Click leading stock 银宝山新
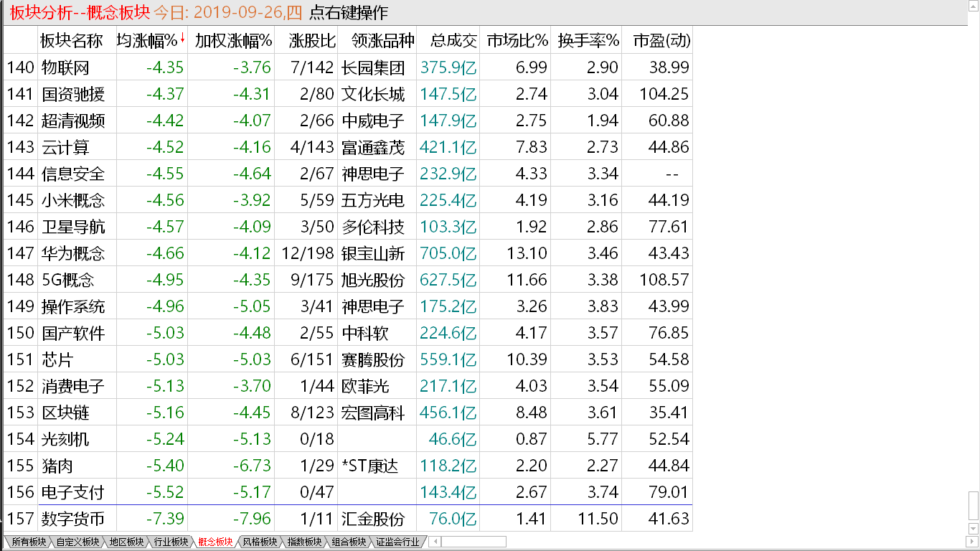 (x=373, y=253)
